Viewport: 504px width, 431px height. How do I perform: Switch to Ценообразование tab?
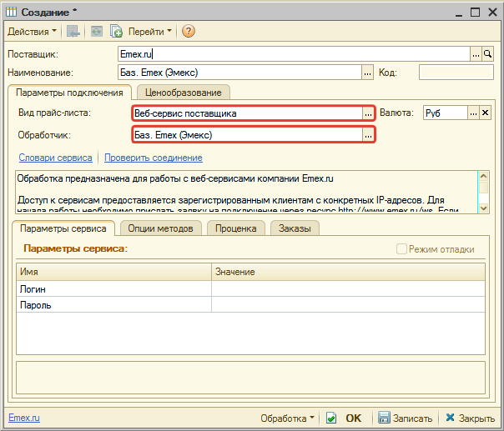click(x=184, y=93)
